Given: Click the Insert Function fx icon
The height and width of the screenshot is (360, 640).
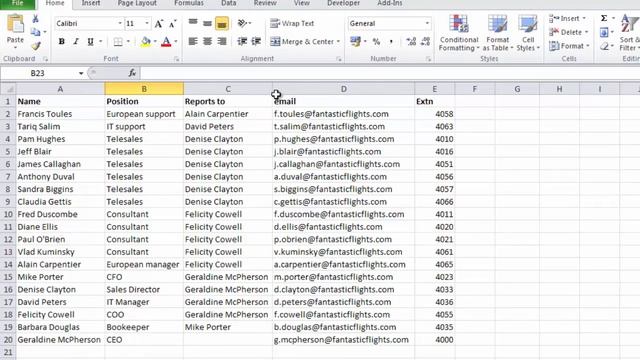Looking at the screenshot, I should click(x=132, y=73).
